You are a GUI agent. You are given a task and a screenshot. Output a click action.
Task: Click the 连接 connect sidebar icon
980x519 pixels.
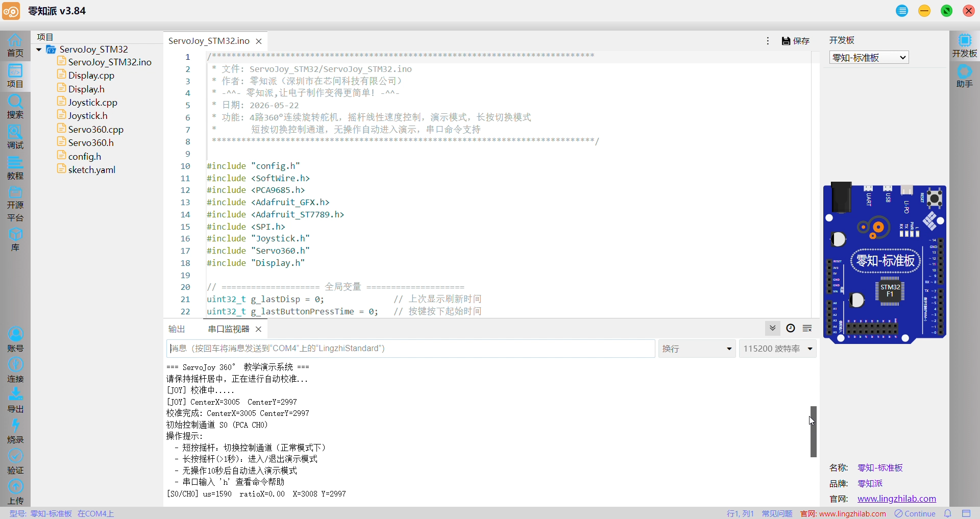pos(15,370)
